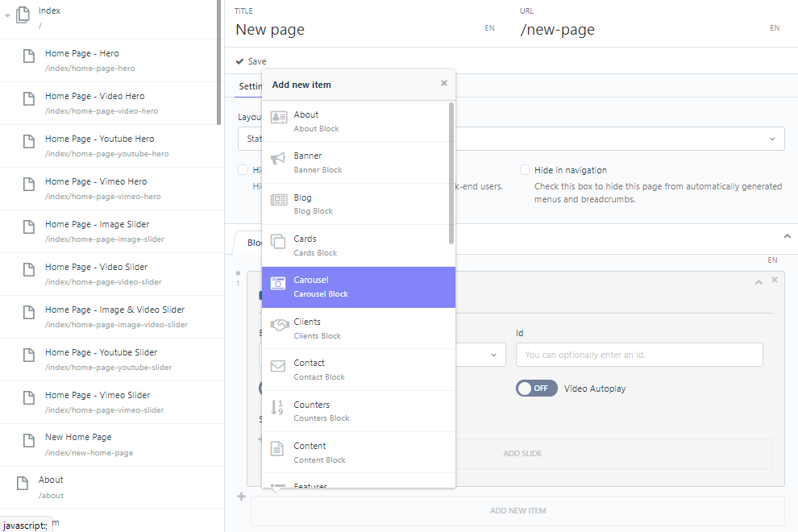This screenshot has height=532, width=798.
Task: Open the Layout dropdown
Action: click(x=511, y=139)
